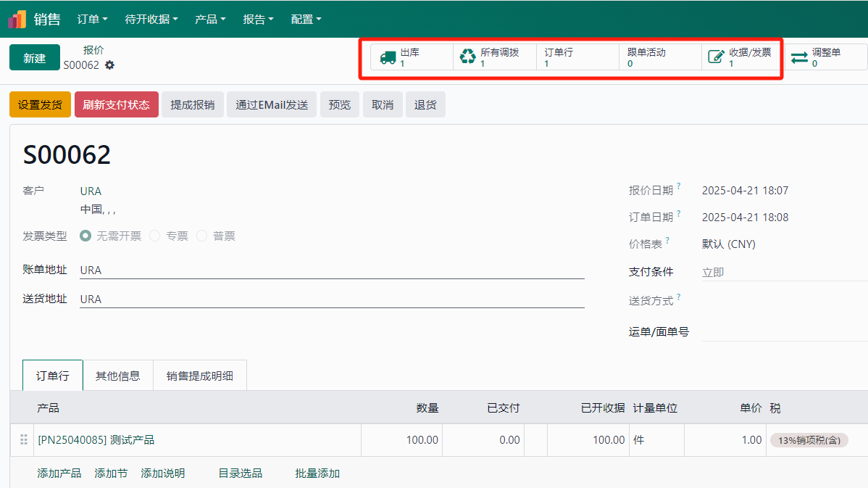
Task: Click the 调整单 exchange arrows icon
Action: pyautogui.click(x=799, y=58)
